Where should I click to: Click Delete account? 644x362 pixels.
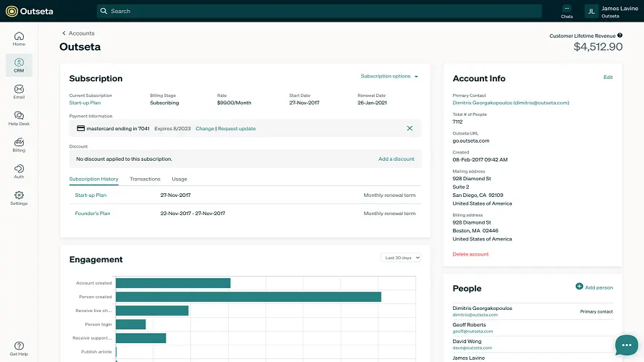click(x=470, y=254)
